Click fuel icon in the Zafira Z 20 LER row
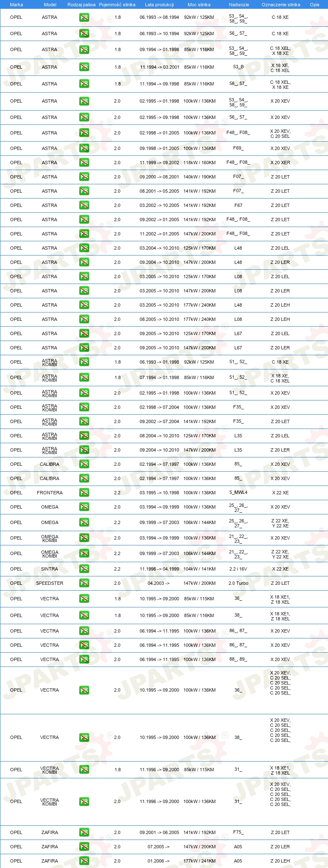Screen dimensions: 328x868 click(84, 847)
